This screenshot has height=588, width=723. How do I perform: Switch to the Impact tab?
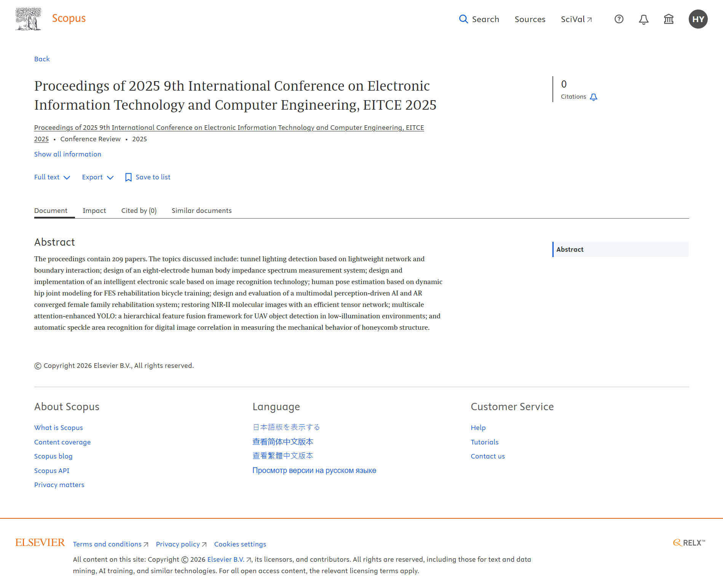point(94,211)
